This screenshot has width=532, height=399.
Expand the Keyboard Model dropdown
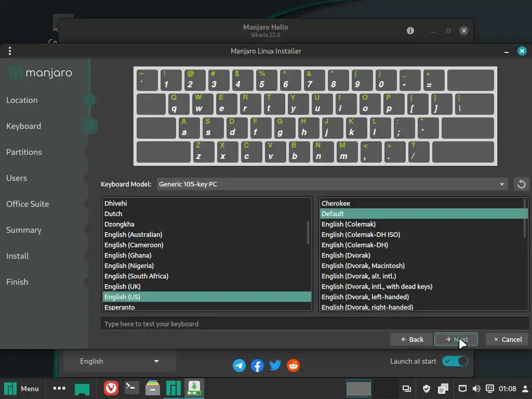click(x=332, y=184)
